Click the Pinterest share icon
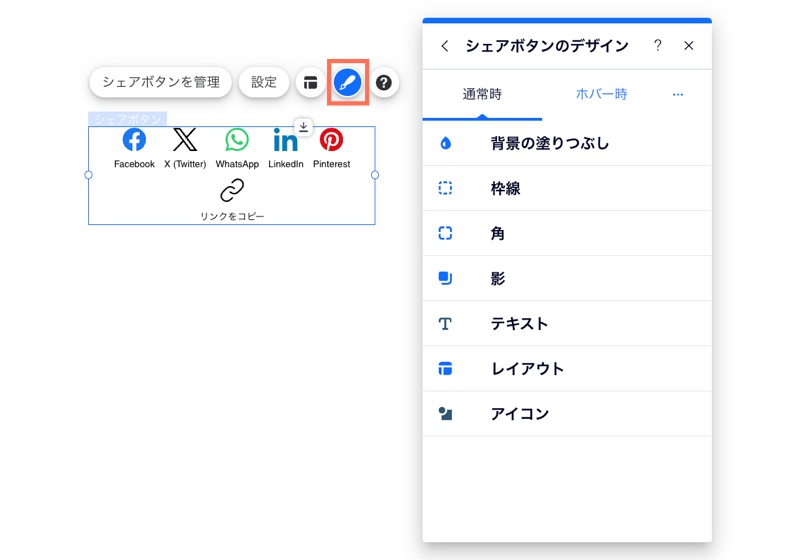 [331, 139]
